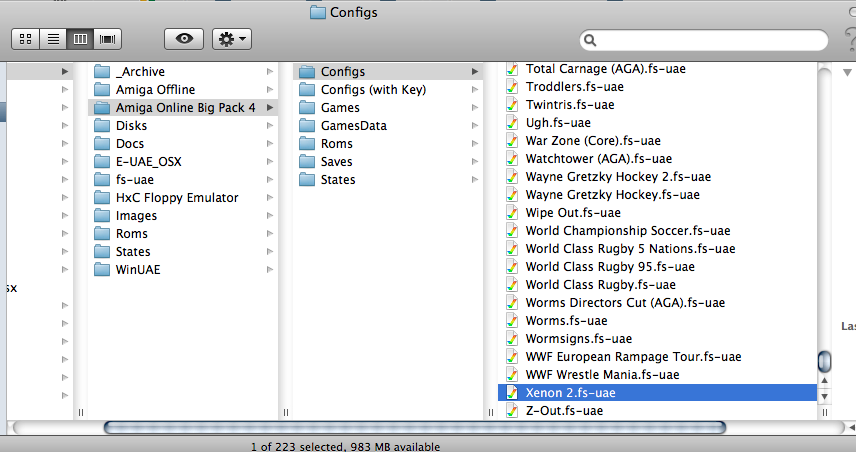
Task: Open the fs-uae folder
Action: [183, 180]
